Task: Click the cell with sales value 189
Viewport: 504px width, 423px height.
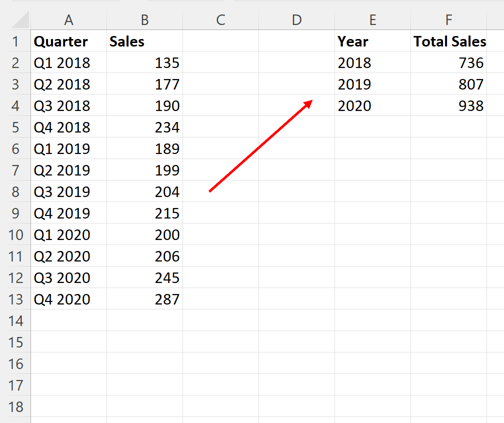Action: [144, 148]
